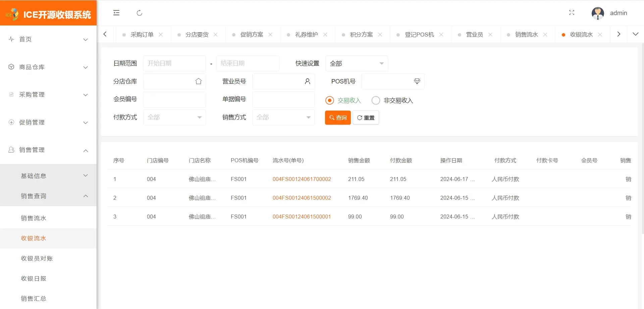Click the house icon in 分店仓库 field

[199, 81]
